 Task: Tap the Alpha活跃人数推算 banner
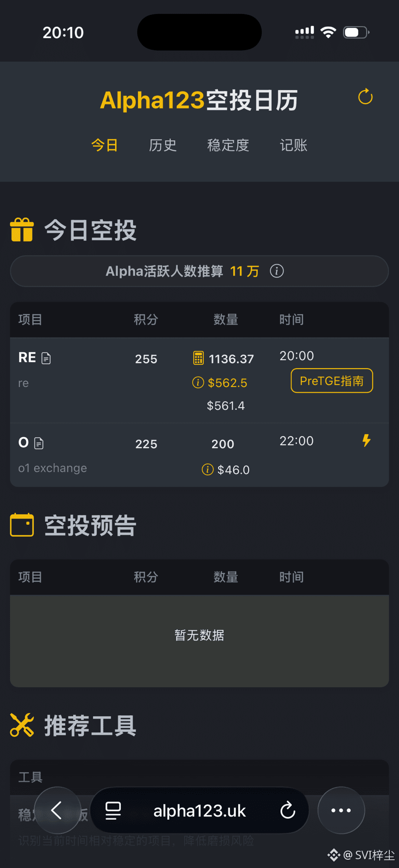199,271
